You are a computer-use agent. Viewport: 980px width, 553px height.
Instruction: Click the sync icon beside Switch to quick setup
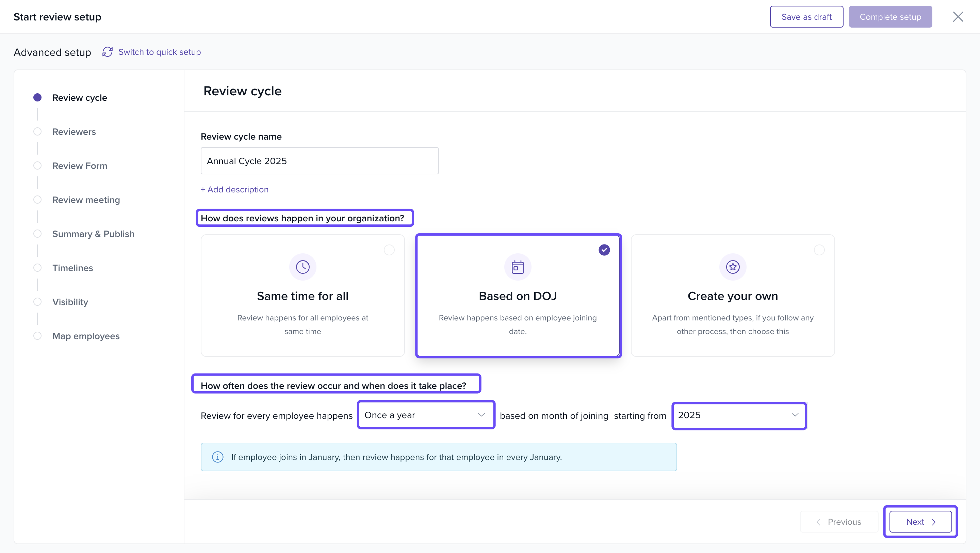click(107, 52)
